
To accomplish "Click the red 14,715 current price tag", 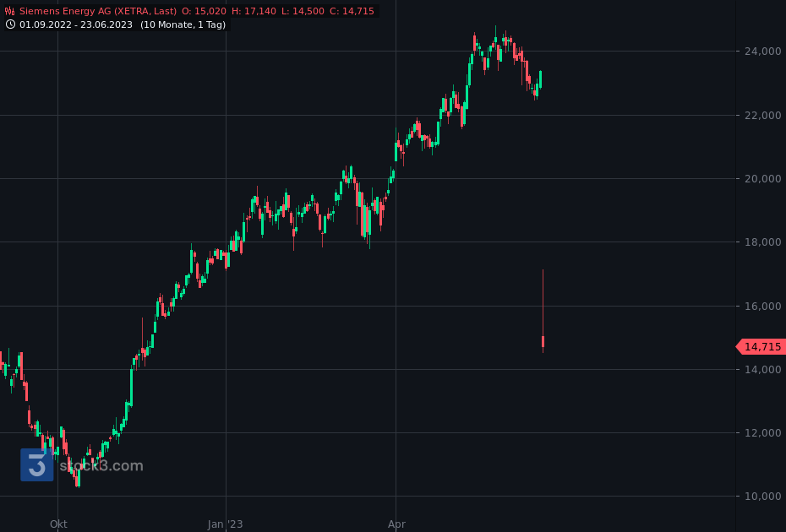I will point(761,347).
